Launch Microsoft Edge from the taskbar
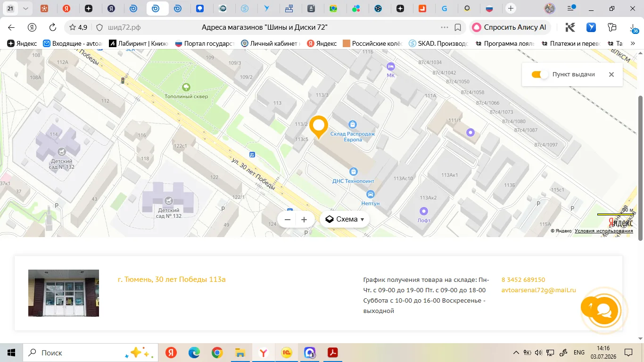 194,353
